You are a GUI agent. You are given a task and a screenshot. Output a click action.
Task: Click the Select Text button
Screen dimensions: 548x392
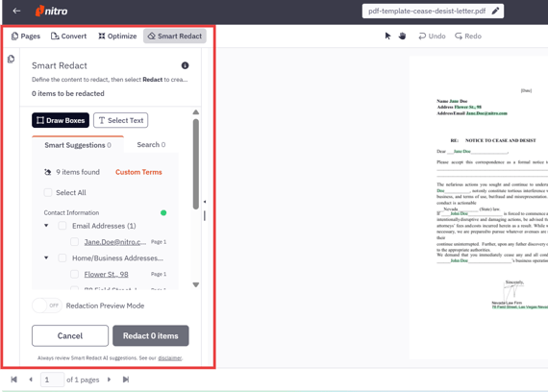[x=121, y=120]
